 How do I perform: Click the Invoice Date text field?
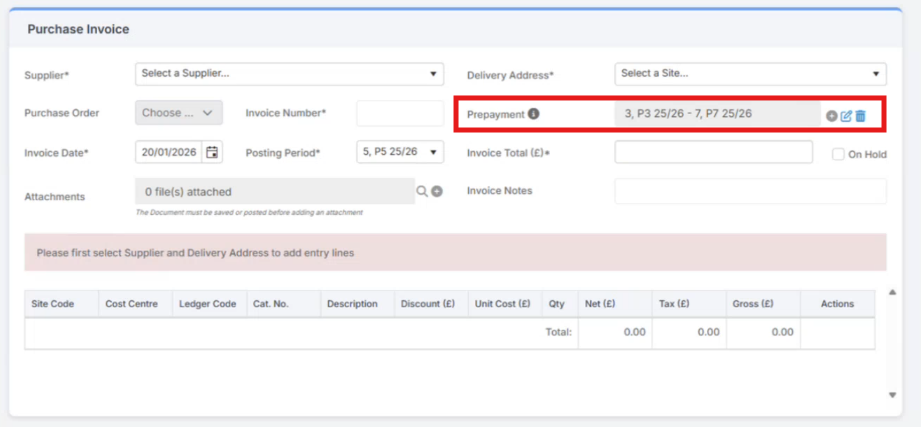coord(169,152)
